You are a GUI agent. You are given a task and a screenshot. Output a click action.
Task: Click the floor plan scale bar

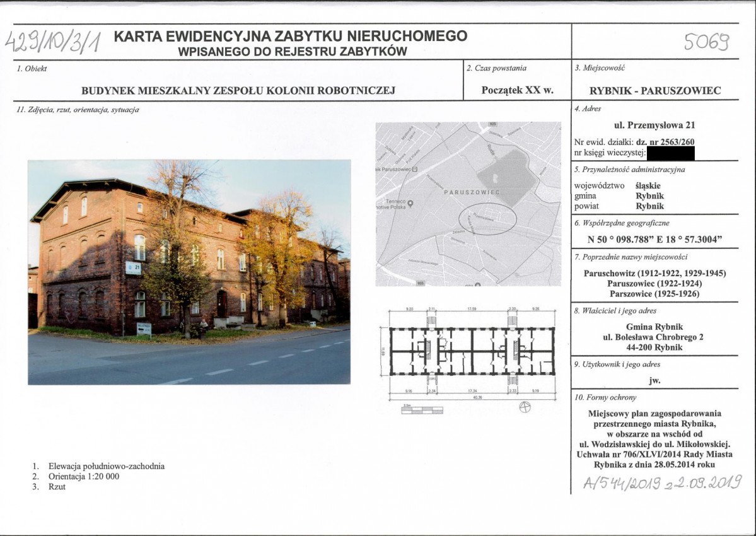422,410
